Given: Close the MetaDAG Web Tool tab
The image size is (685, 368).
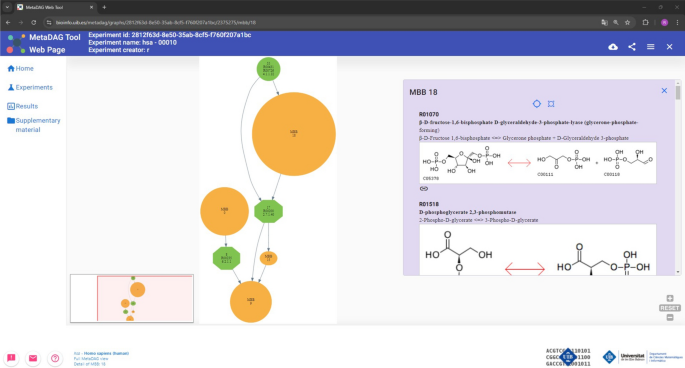Looking at the screenshot, I should coord(91,7).
